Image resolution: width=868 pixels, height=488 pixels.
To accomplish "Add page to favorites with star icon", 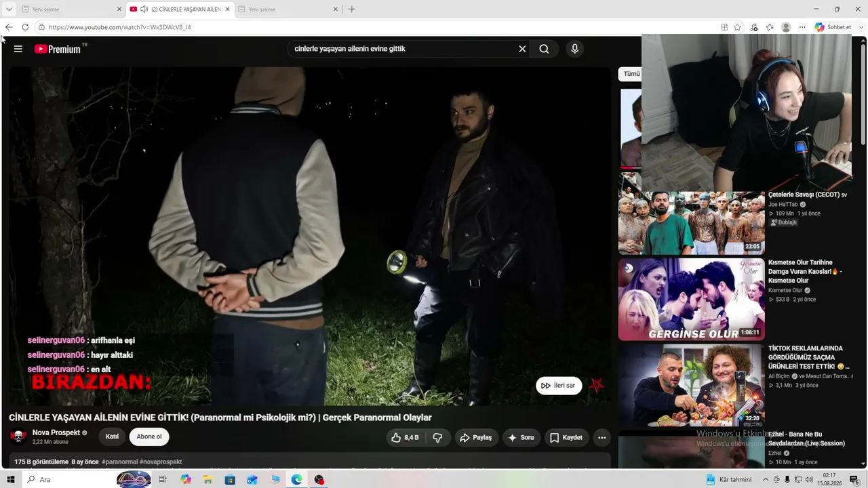I will tap(737, 27).
